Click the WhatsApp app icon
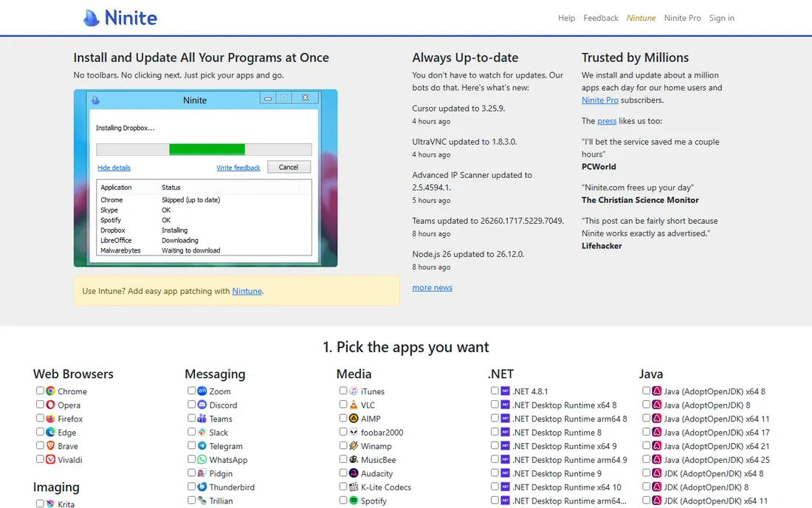 pyautogui.click(x=202, y=459)
